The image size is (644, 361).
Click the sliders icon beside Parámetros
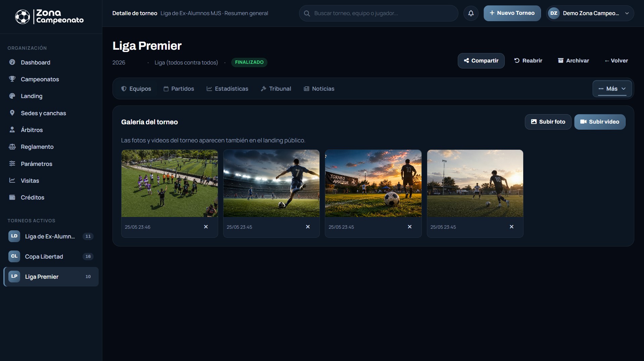[x=12, y=164]
